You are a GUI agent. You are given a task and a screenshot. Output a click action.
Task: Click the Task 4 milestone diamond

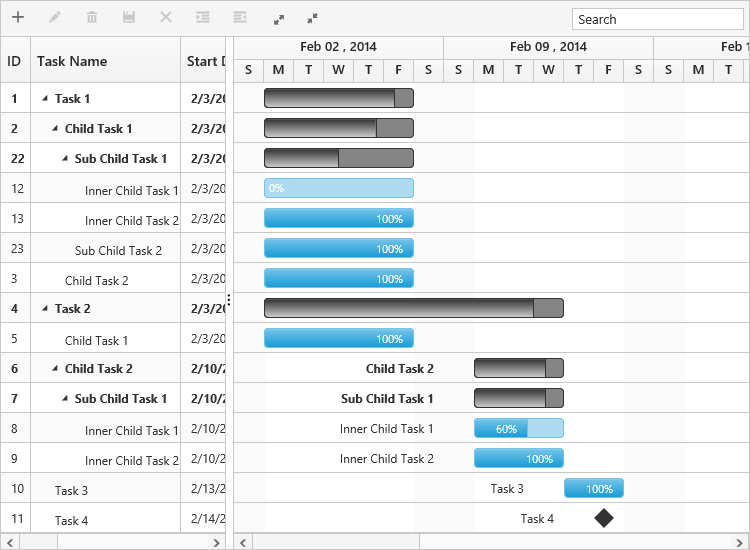pos(604,518)
